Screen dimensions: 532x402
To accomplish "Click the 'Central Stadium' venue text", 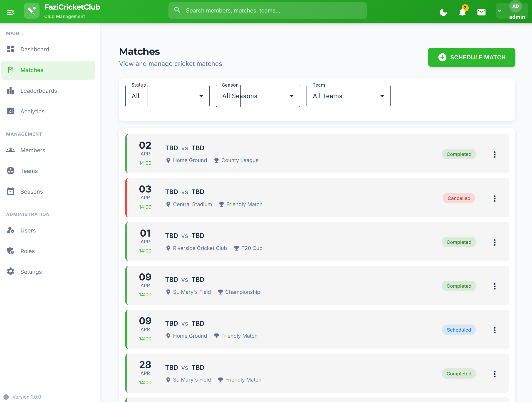I will point(192,204).
